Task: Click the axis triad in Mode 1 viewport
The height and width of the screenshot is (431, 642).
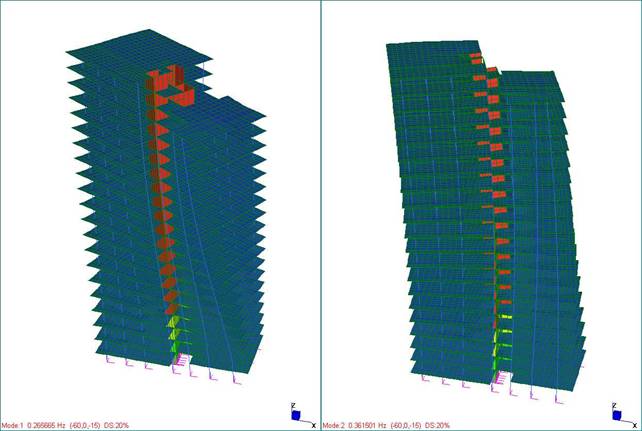Action: click(297, 415)
